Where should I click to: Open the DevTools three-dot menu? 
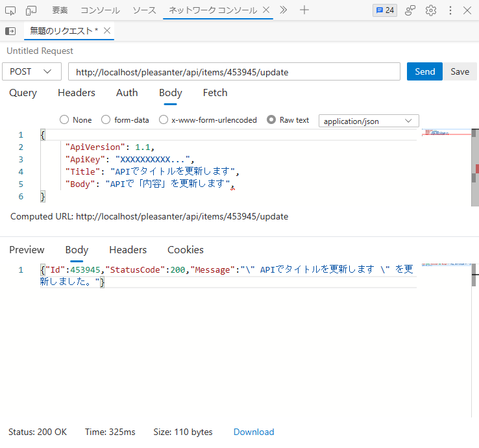[x=450, y=10]
